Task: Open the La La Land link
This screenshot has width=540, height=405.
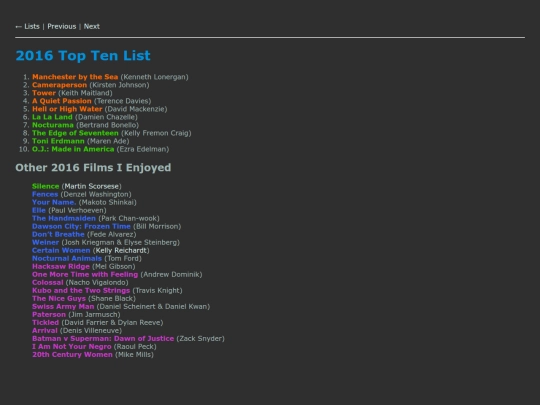Action: click(x=52, y=117)
